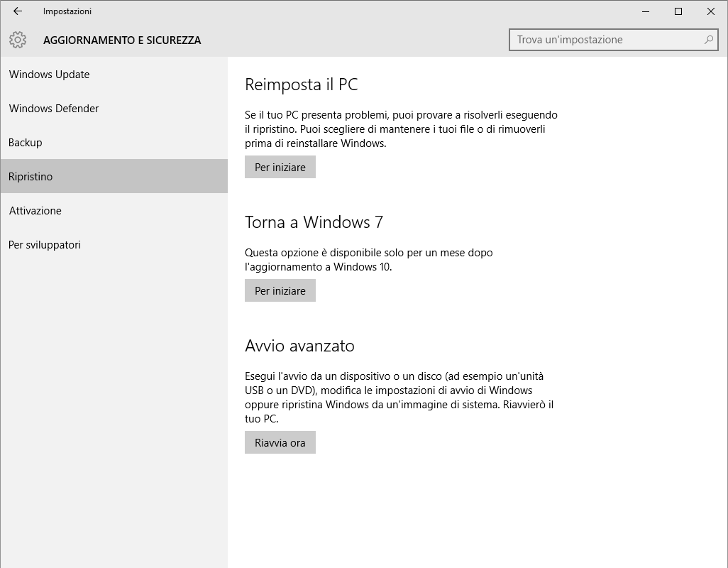Select Backup in the sidebar
The width and height of the screenshot is (728, 568).
114,142
